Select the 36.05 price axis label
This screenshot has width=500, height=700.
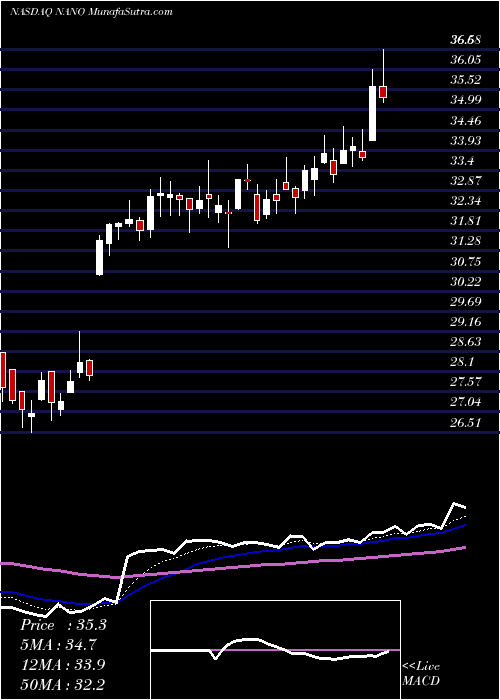tap(465, 60)
